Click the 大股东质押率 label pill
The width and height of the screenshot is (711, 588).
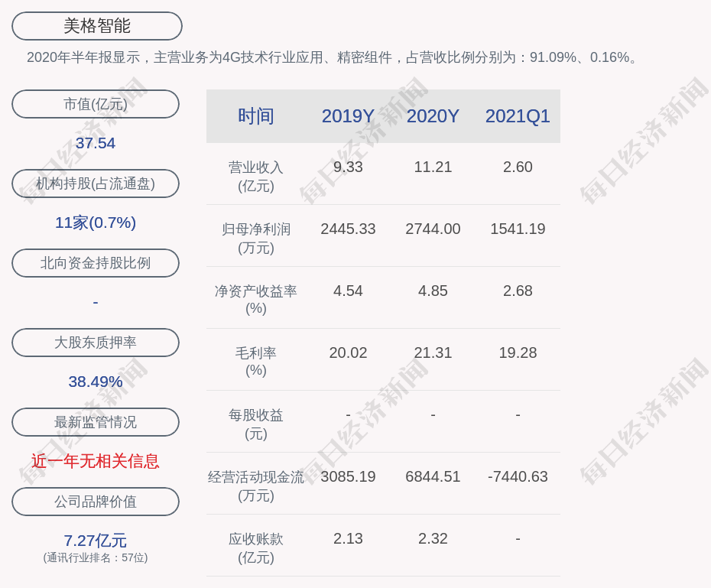coord(96,343)
